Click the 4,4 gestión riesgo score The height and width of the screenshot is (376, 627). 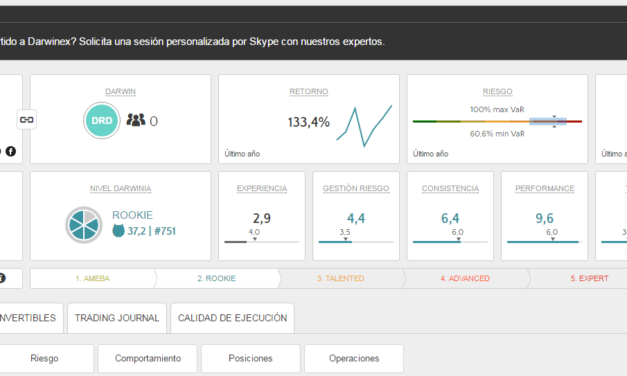(356, 218)
